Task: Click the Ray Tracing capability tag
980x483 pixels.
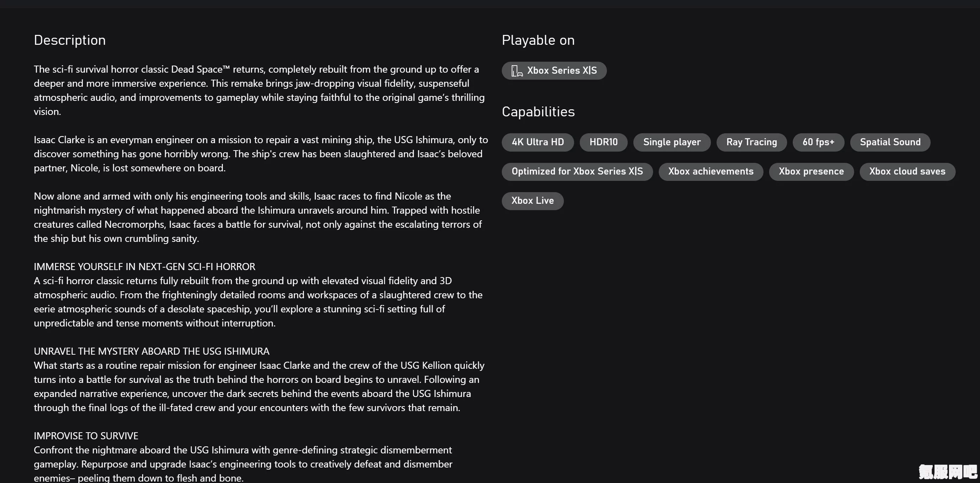Action: point(751,142)
